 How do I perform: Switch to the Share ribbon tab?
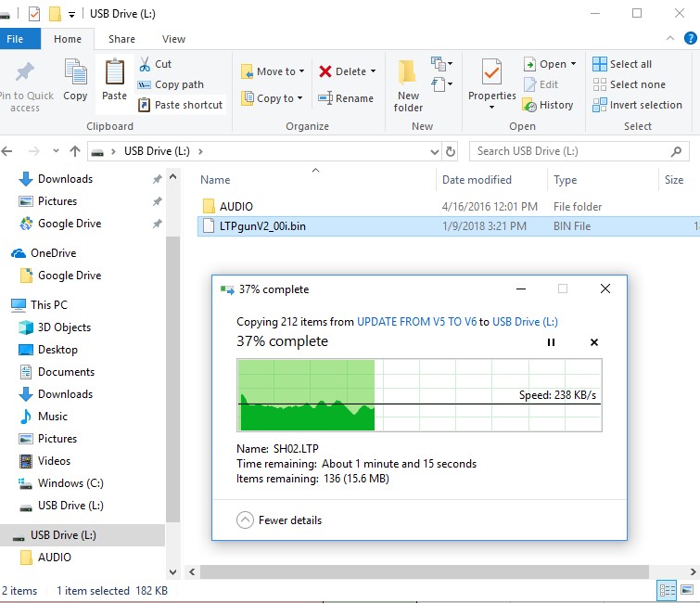(x=121, y=39)
